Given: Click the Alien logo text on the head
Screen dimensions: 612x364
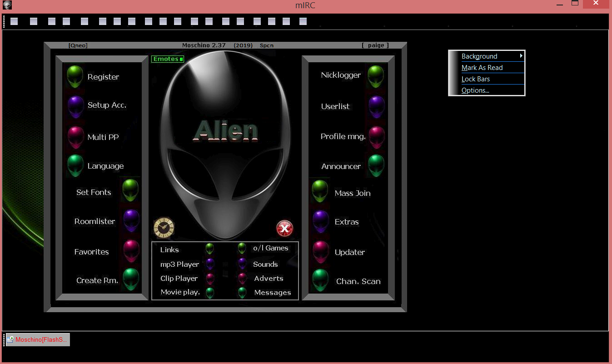Looking at the screenshot, I should point(226,131).
